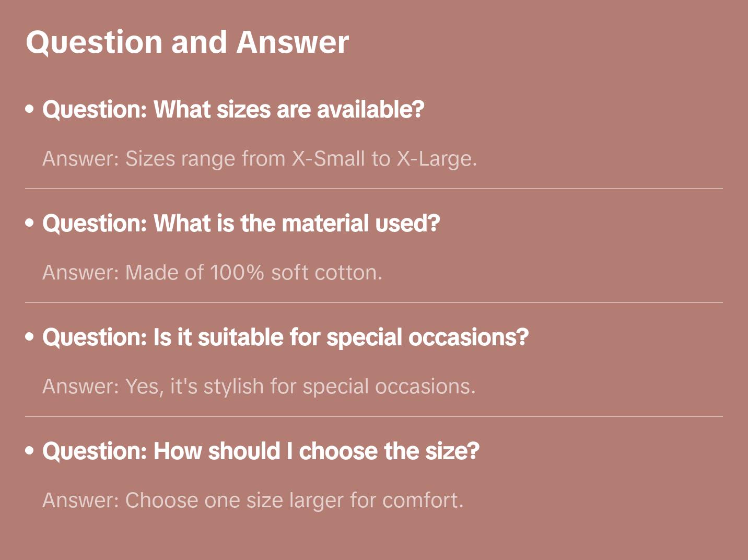Select the "Made of 100% soft cotton" answer
The width and height of the screenshot is (748, 560).
pyautogui.click(x=212, y=272)
